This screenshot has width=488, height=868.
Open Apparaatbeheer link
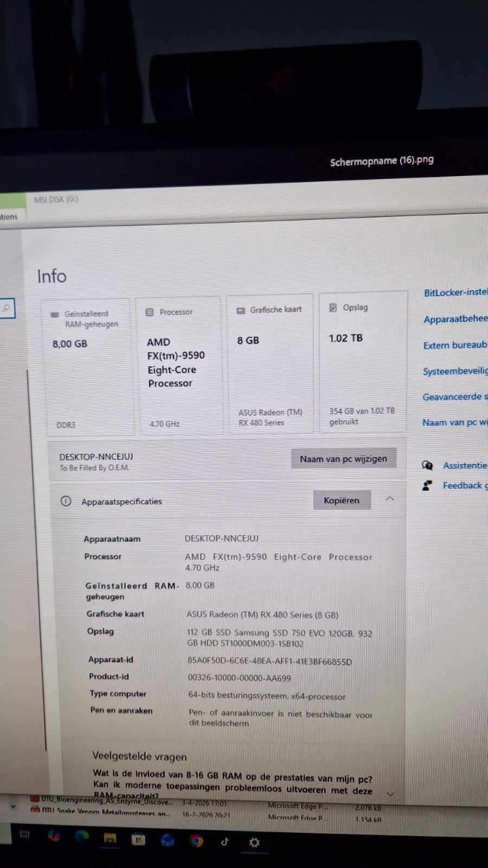[455, 319]
